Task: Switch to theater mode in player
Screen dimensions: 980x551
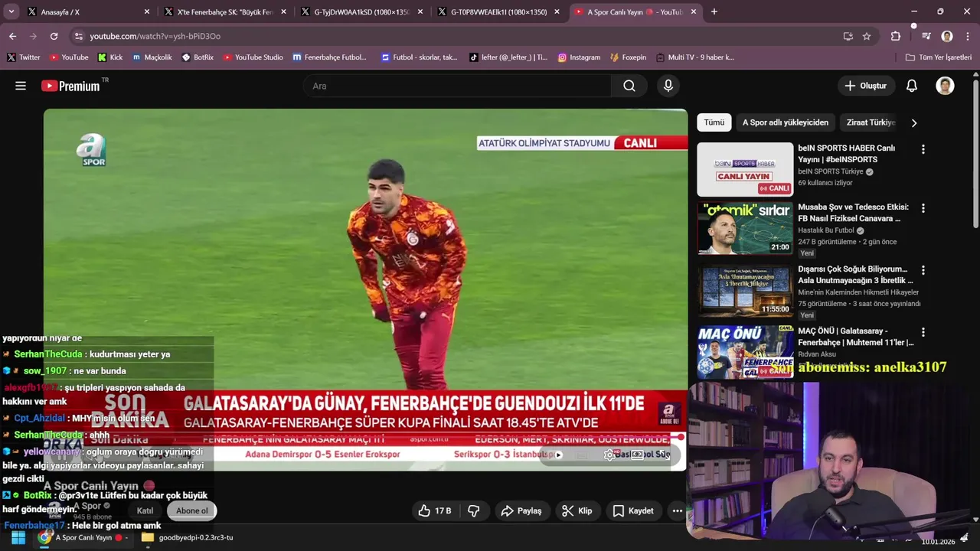Action: tap(637, 455)
